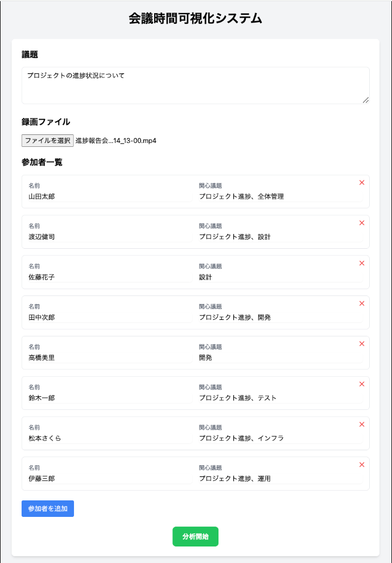The width and height of the screenshot is (392, 563).
Task: Click interest field プロジェクト進捗、インフラ
Action: pos(280,438)
